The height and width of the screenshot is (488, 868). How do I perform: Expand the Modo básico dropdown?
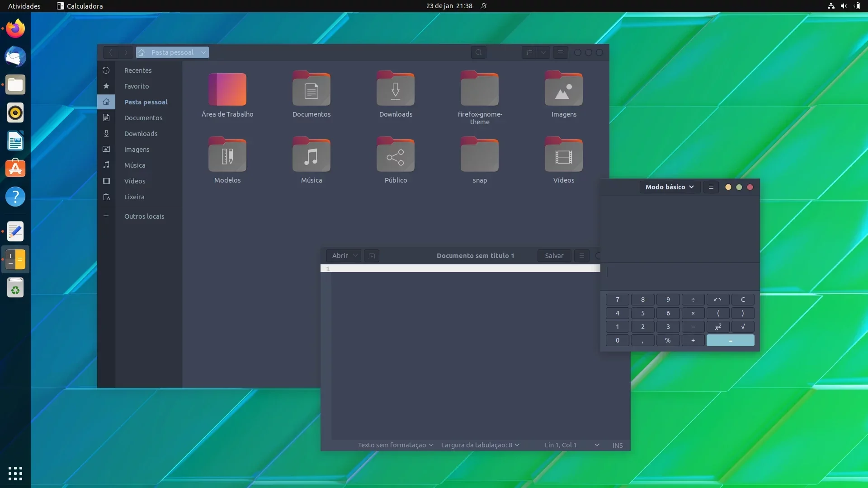(x=670, y=187)
